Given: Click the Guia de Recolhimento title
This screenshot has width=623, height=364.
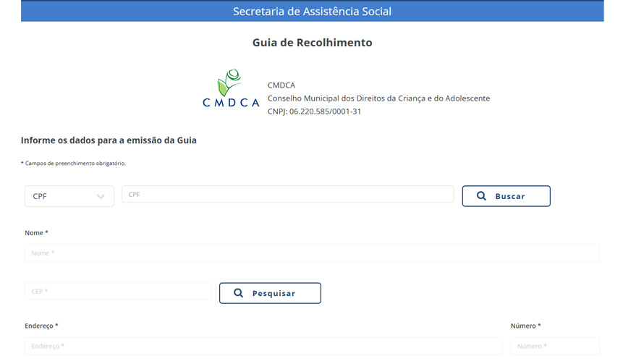Looking at the screenshot, I should 312,43.
